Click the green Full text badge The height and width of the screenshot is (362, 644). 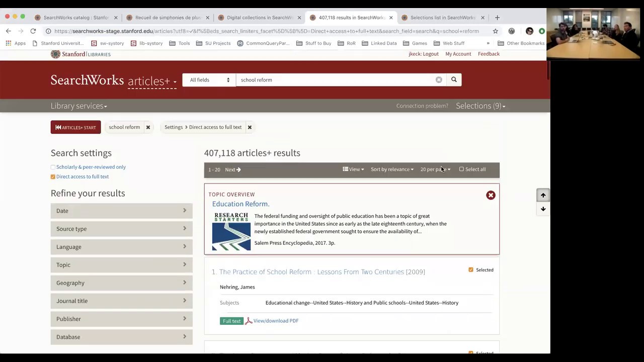click(x=231, y=321)
